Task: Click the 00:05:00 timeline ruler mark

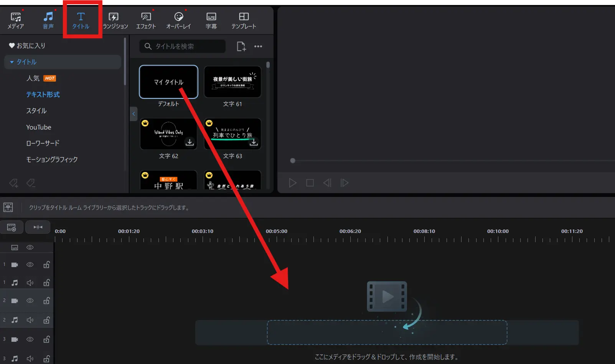Action: (277, 231)
